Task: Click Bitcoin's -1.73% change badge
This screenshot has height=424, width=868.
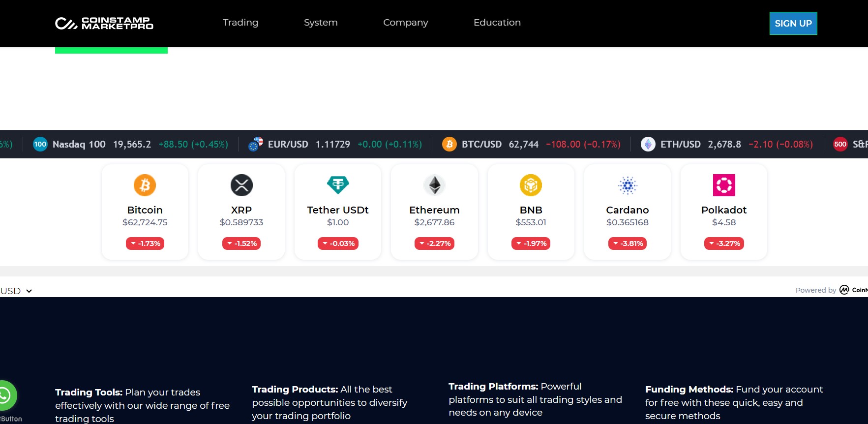Action: click(145, 243)
